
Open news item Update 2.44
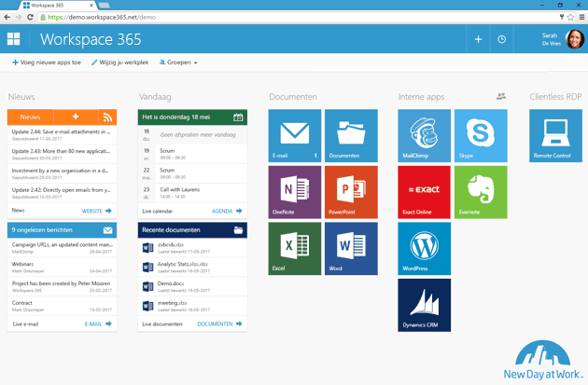[62, 135]
